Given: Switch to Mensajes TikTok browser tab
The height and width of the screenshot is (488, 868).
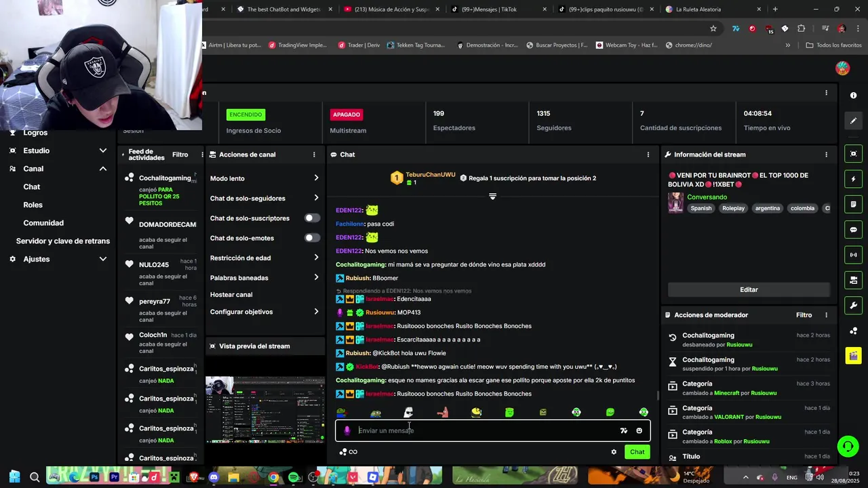Looking at the screenshot, I should point(498,9).
